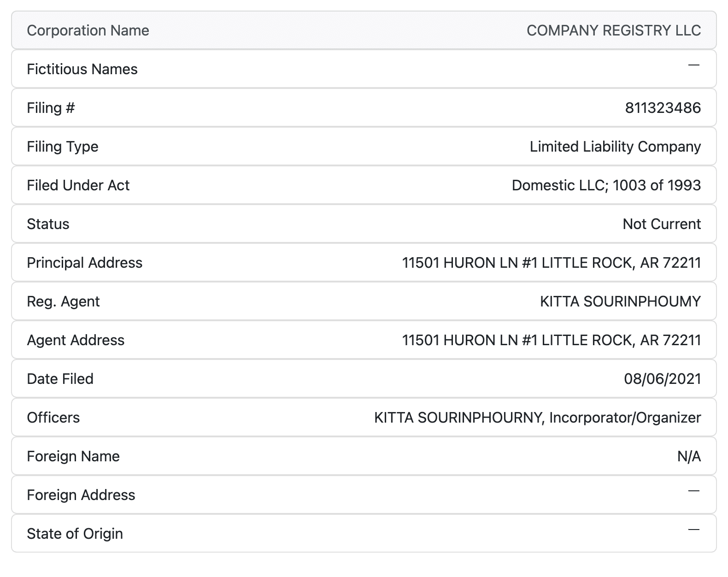Click the 'Filing Type' label
Viewport: 728px width, 577px height.
pos(63,147)
